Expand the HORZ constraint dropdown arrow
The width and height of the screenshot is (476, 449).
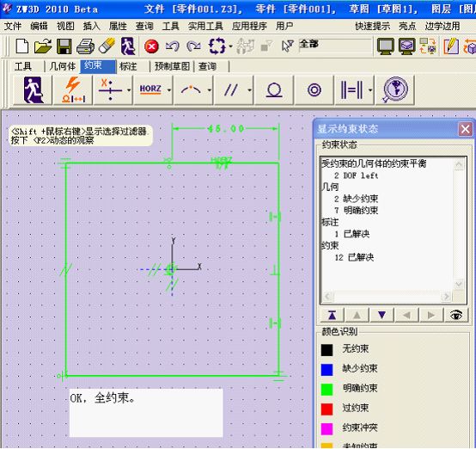(169, 90)
